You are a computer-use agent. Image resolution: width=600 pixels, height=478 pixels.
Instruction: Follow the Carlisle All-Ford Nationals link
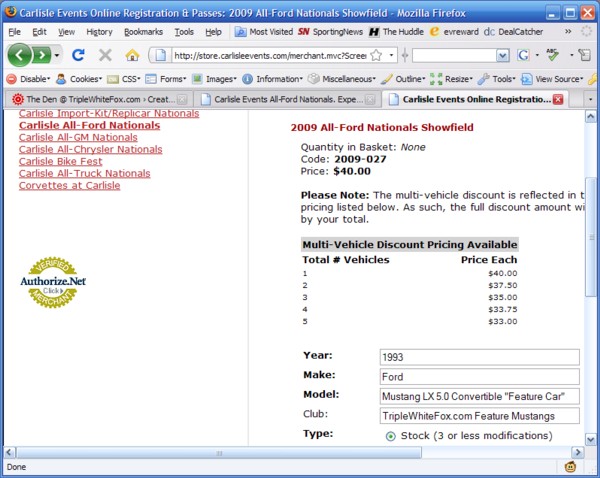(x=90, y=125)
